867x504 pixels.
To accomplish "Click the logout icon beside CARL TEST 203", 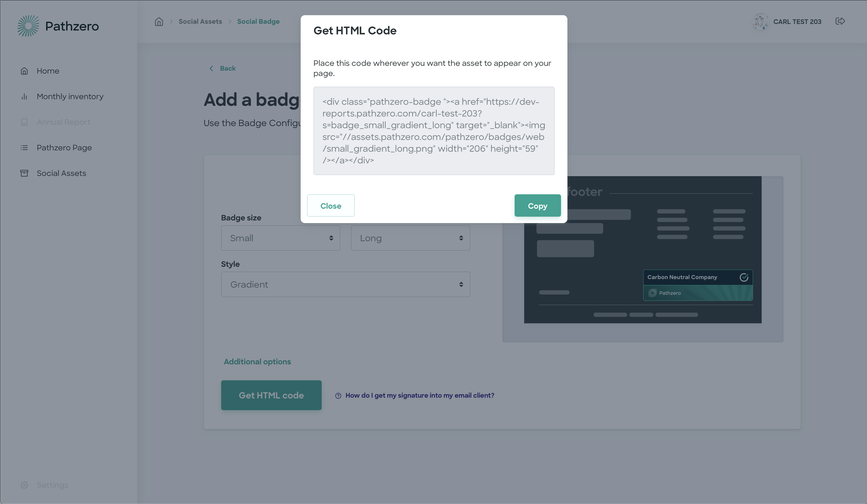I will [840, 21].
